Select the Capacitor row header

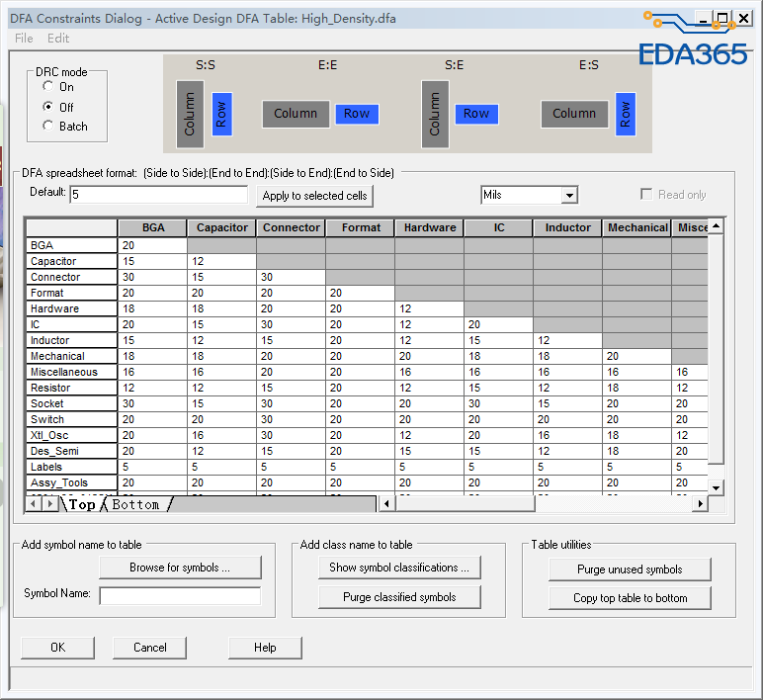[x=71, y=261]
